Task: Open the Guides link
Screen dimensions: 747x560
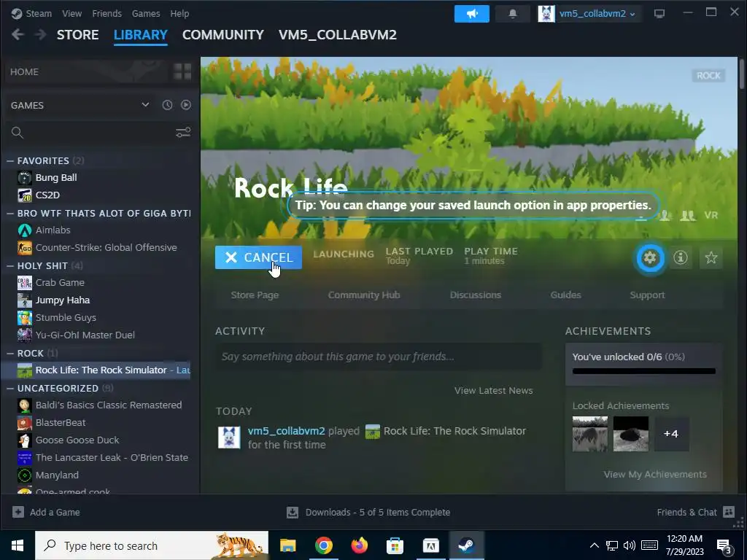Action: point(565,295)
